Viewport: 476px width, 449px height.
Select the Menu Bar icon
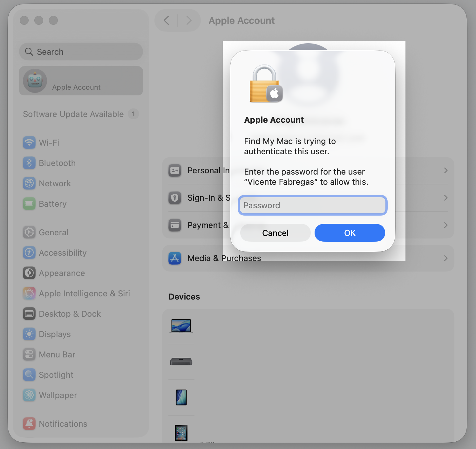click(29, 354)
